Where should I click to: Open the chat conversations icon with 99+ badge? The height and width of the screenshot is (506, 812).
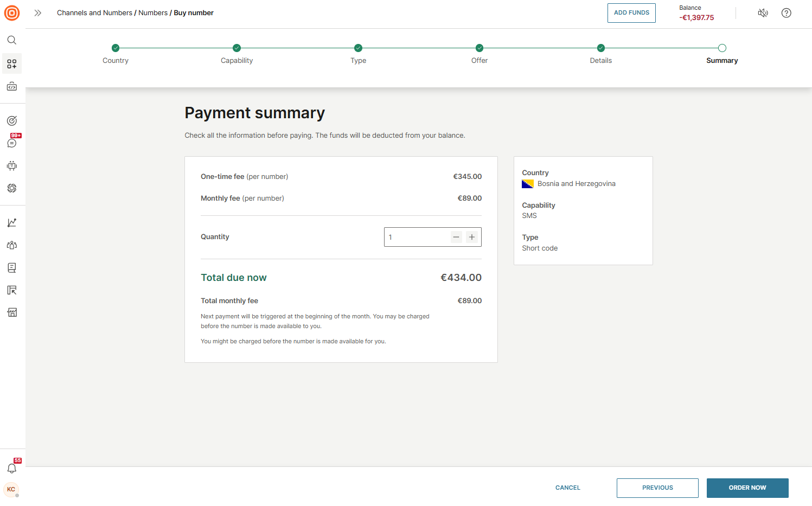tap(12, 143)
